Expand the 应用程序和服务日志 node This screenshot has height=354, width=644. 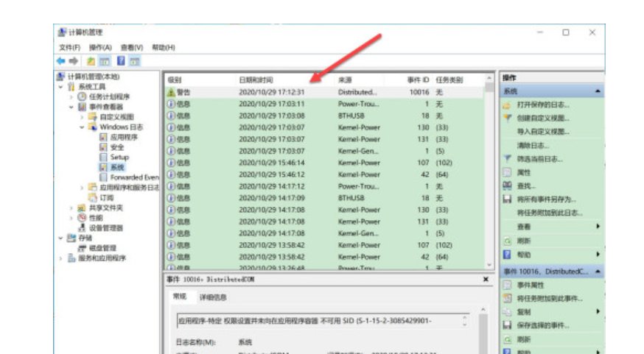(x=82, y=188)
